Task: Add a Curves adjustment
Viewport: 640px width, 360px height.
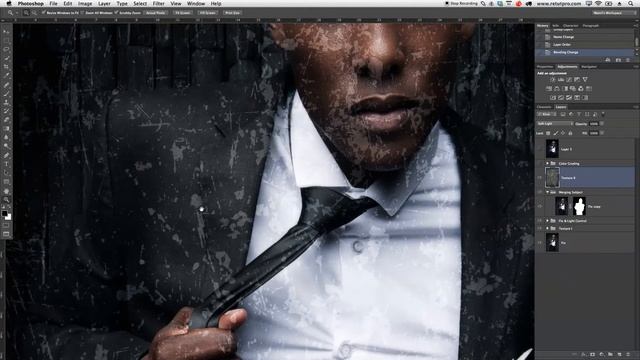Action: point(569,80)
